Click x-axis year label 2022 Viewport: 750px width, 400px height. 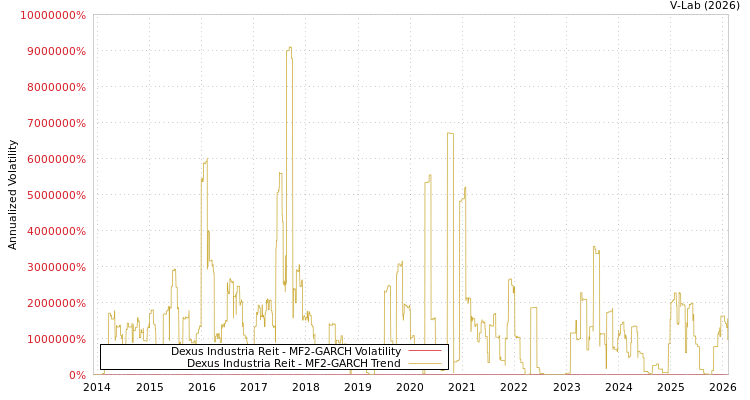[514, 387]
